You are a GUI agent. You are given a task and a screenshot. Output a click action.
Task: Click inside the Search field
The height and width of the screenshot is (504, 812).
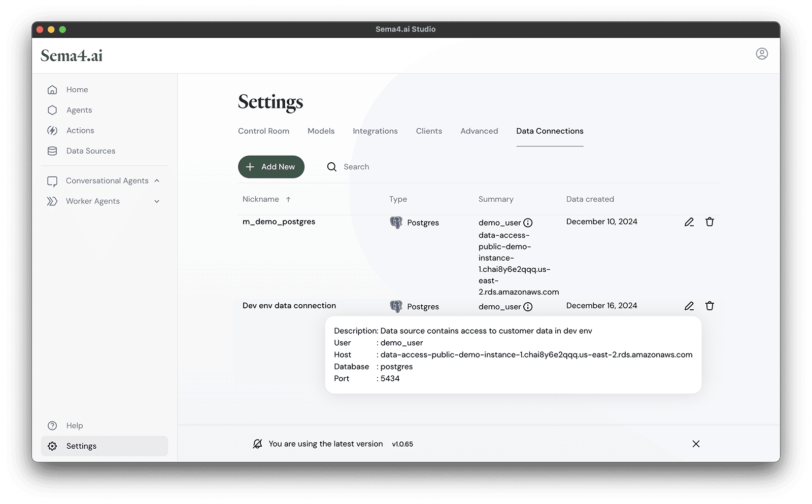356,167
